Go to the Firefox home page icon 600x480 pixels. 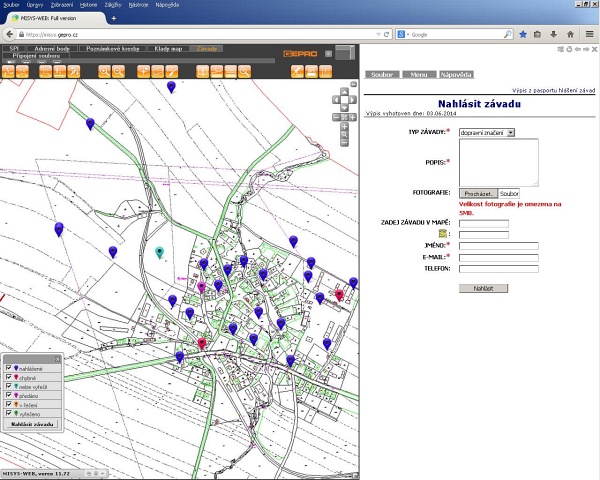(571, 34)
